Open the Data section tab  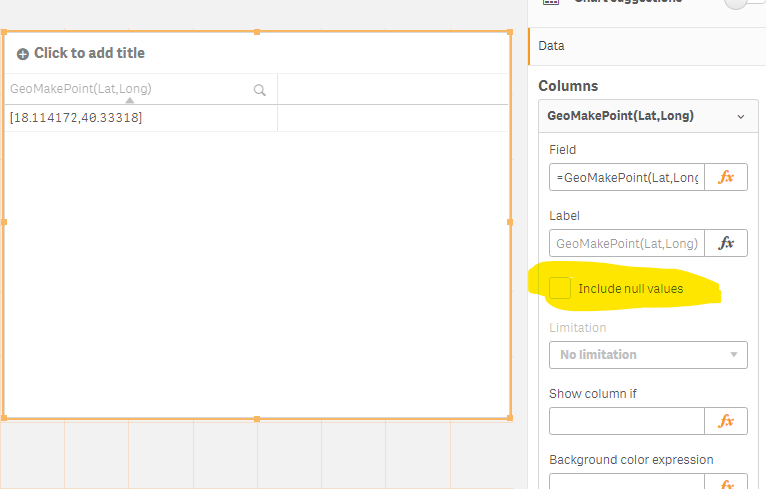[647, 46]
